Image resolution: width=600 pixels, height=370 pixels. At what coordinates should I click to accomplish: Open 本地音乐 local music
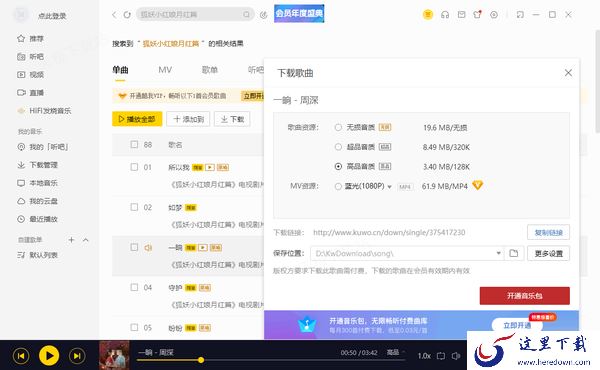click(37, 183)
